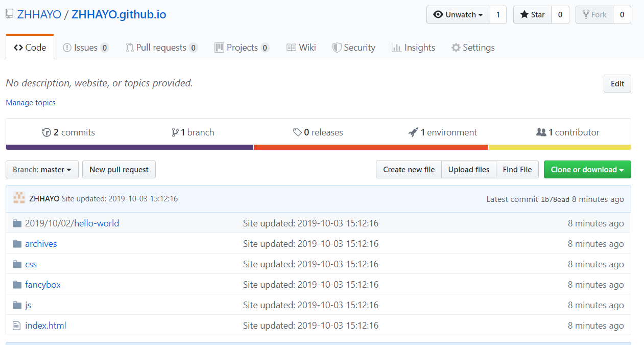Click the Wiki tab book icon
Screen dimensions: 644x345
click(x=291, y=48)
